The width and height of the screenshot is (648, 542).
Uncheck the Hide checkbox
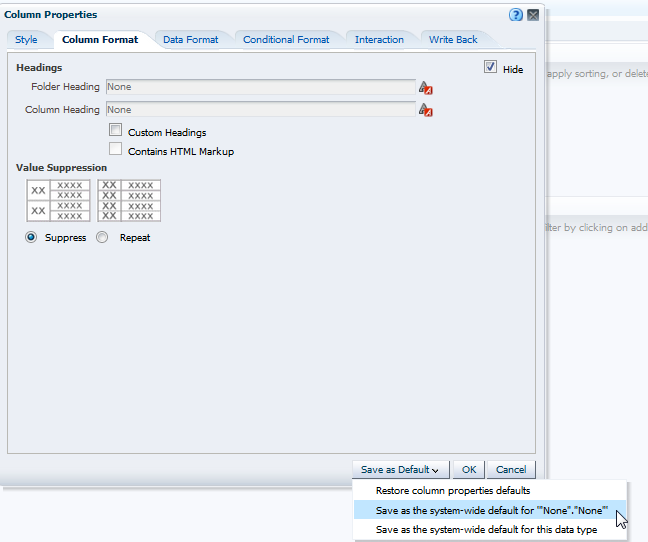pyautogui.click(x=490, y=67)
